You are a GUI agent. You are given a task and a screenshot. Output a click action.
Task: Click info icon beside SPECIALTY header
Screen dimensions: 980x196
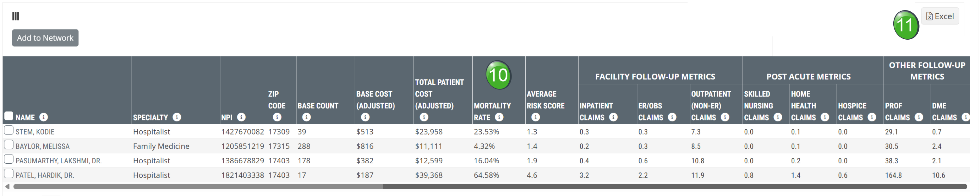(x=177, y=117)
